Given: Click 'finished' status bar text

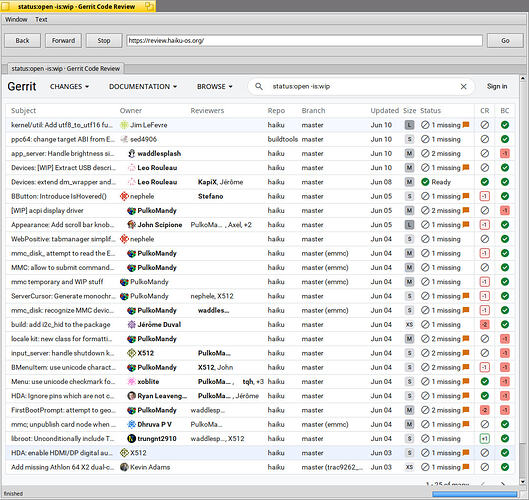Looking at the screenshot, I should point(13,494).
